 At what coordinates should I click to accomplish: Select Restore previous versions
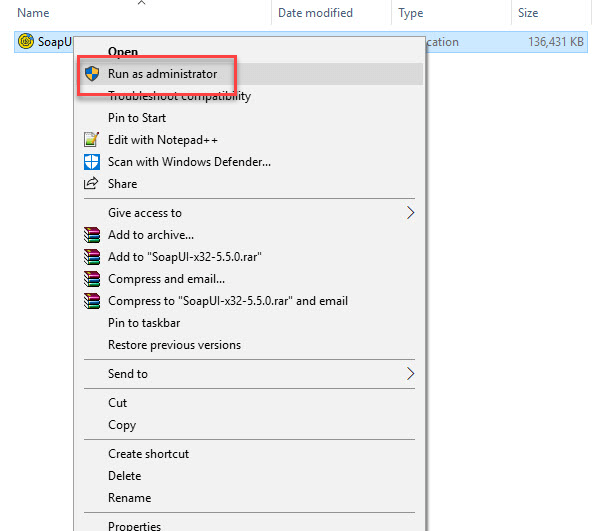point(174,345)
